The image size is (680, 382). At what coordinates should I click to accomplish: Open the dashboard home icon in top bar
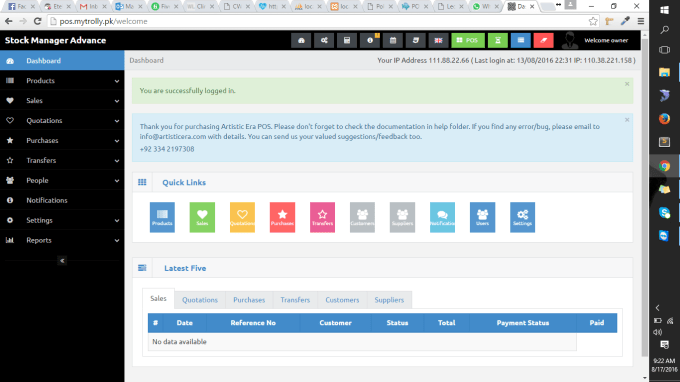[x=301, y=40]
